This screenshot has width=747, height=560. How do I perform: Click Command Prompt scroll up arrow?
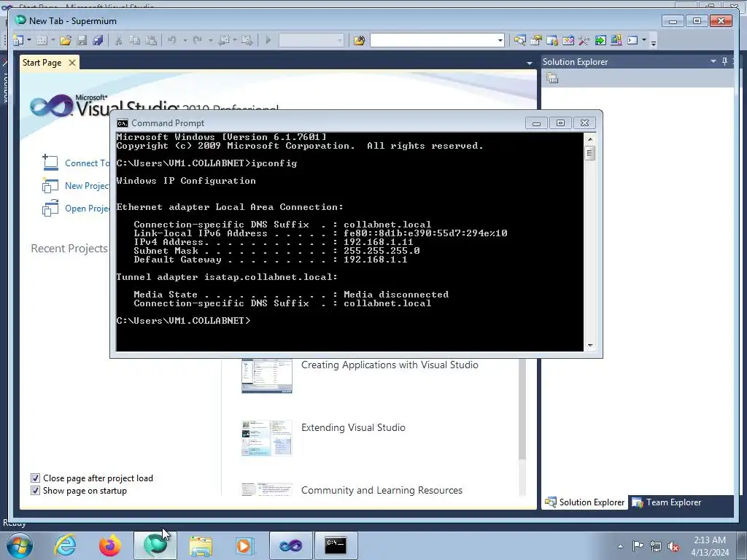pos(590,139)
